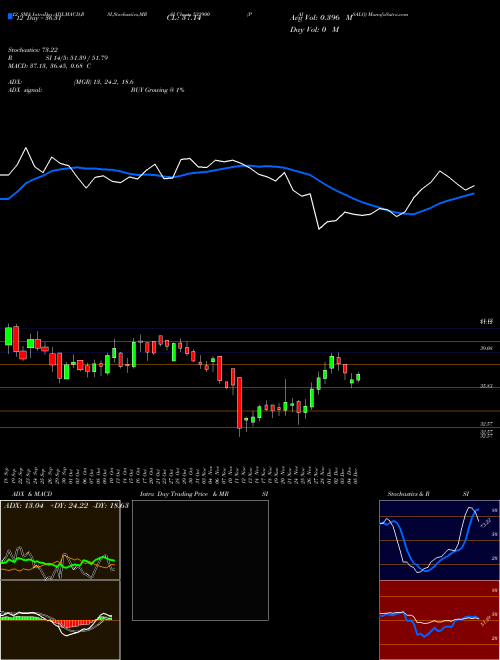Click the 'Avg Vol: 0.396 M' text

click(x=321, y=18)
